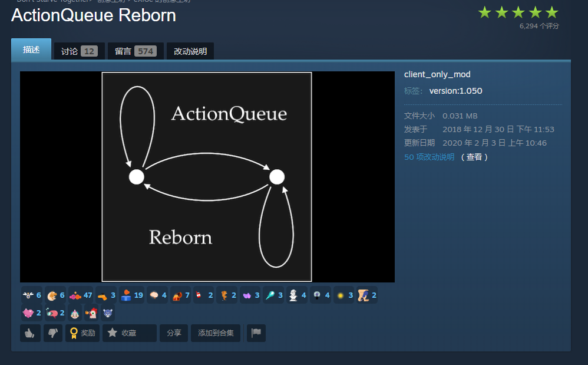Favorite the mod with 收藏 button
This screenshot has width=588, height=365.
pyautogui.click(x=129, y=333)
